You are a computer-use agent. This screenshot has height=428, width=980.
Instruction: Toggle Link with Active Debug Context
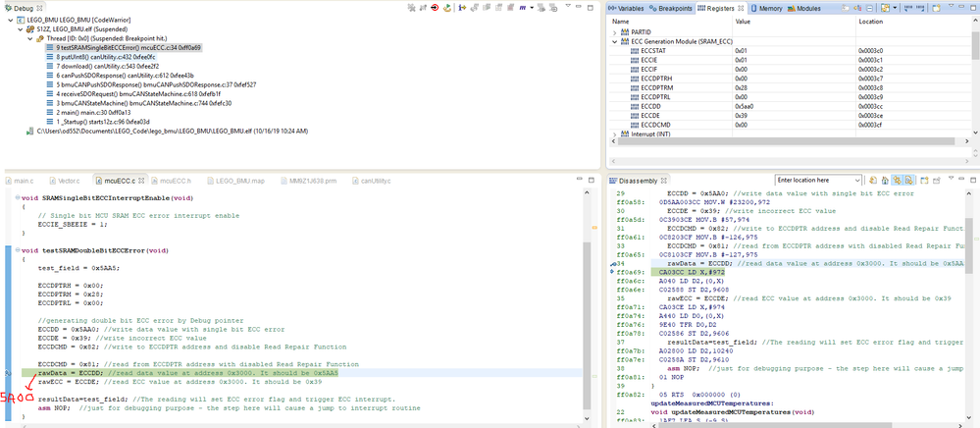pos(897,181)
